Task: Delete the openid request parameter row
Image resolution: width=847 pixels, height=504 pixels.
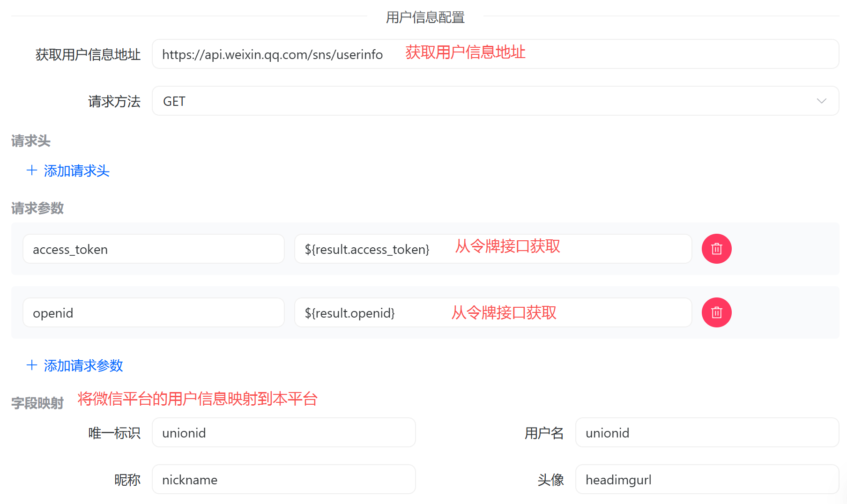Action: pyautogui.click(x=716, y=312)
